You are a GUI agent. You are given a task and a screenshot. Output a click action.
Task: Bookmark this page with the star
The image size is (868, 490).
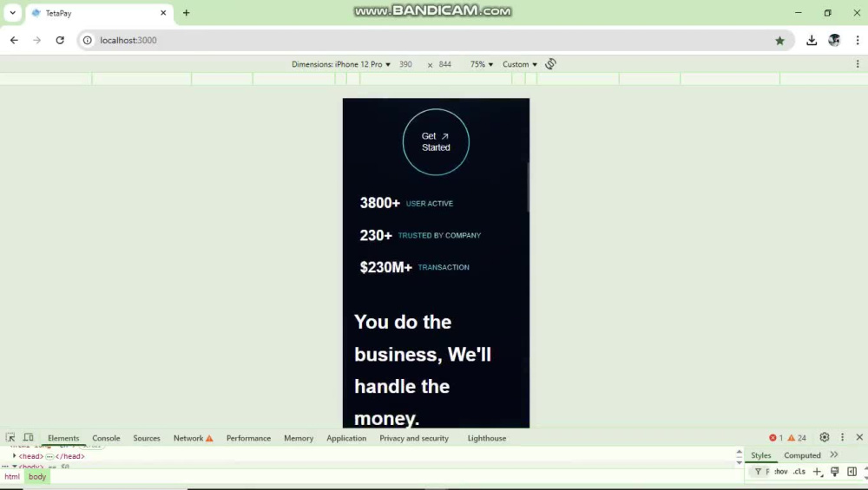pos(779,41)
